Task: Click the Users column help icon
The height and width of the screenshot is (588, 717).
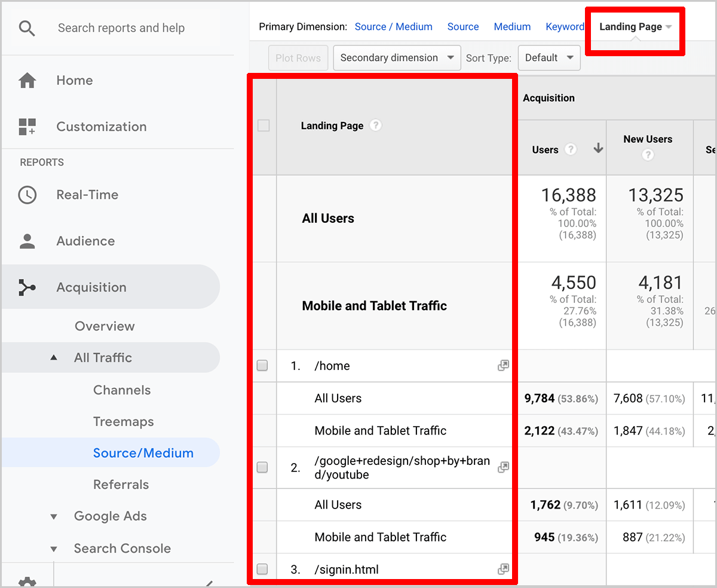Action: pyautogui.click(x=571, y=149)
